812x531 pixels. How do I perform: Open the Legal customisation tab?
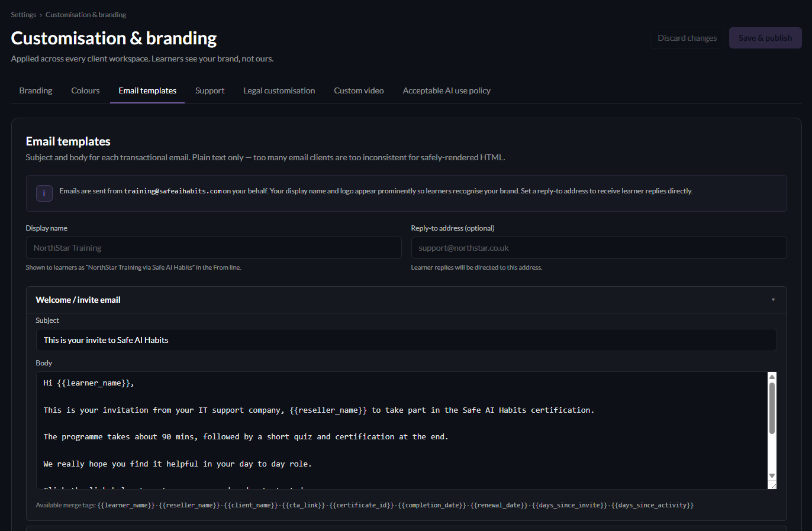click(279, 90)
